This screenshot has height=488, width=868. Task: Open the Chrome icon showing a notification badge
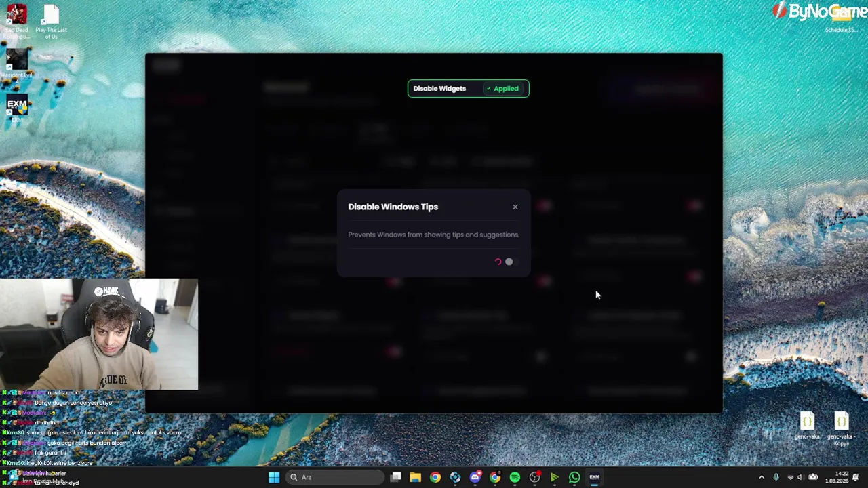click(495, 477)
